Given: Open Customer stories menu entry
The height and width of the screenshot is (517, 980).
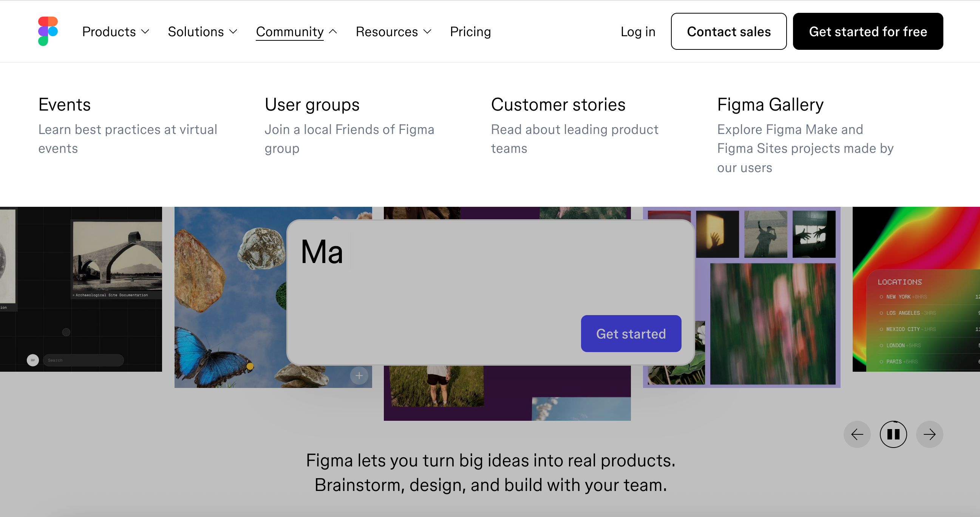Looking at the screenshot, I should [558, 105].
